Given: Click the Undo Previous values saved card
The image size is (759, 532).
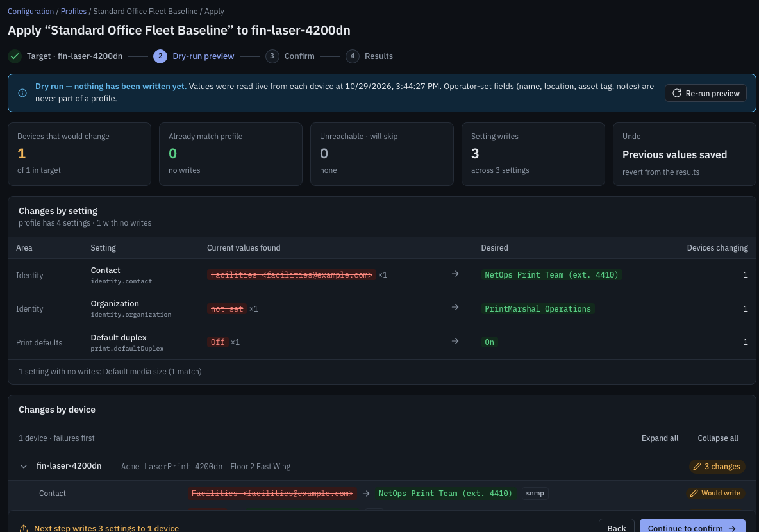Looking at the screenshot, I should tap(685, 154).
